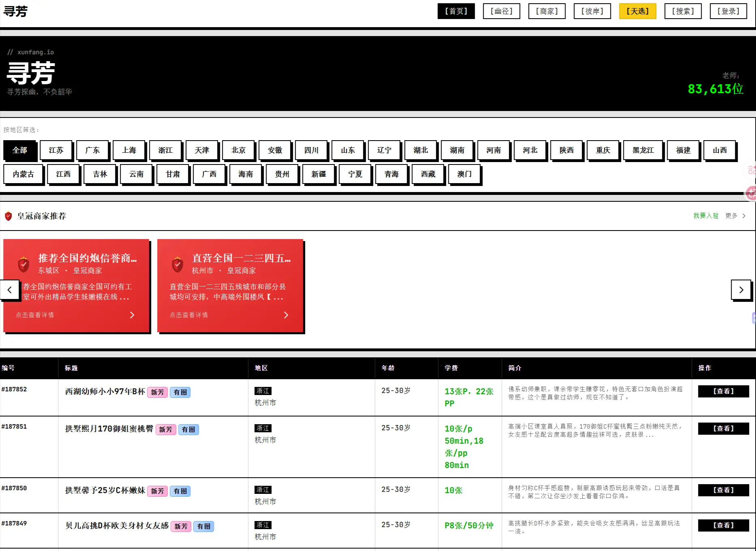The image size is (756, 551).
Task: Filter listings by 浙江 region
Action: 165,150
